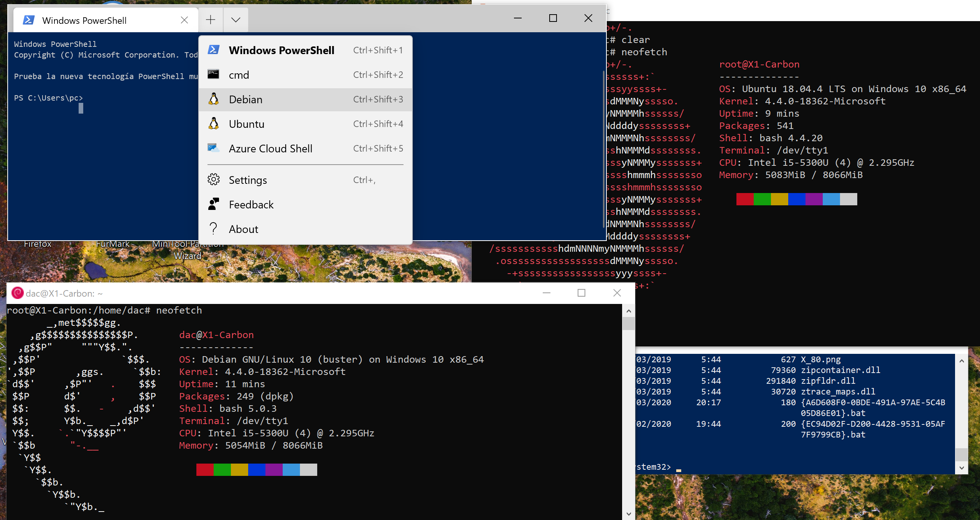
Task: Collapse the new-tab profile dropdown chevron
Action: tap(236, 20)
